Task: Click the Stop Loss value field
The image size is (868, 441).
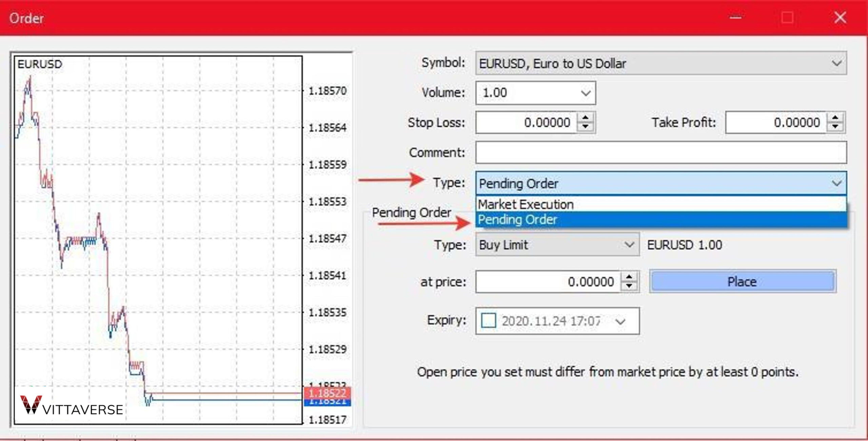Action: (x=526, y=122)
